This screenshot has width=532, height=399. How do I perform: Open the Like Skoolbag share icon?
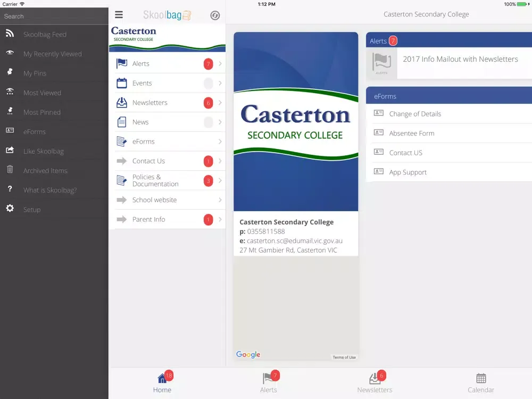click(x=10, y=151)
